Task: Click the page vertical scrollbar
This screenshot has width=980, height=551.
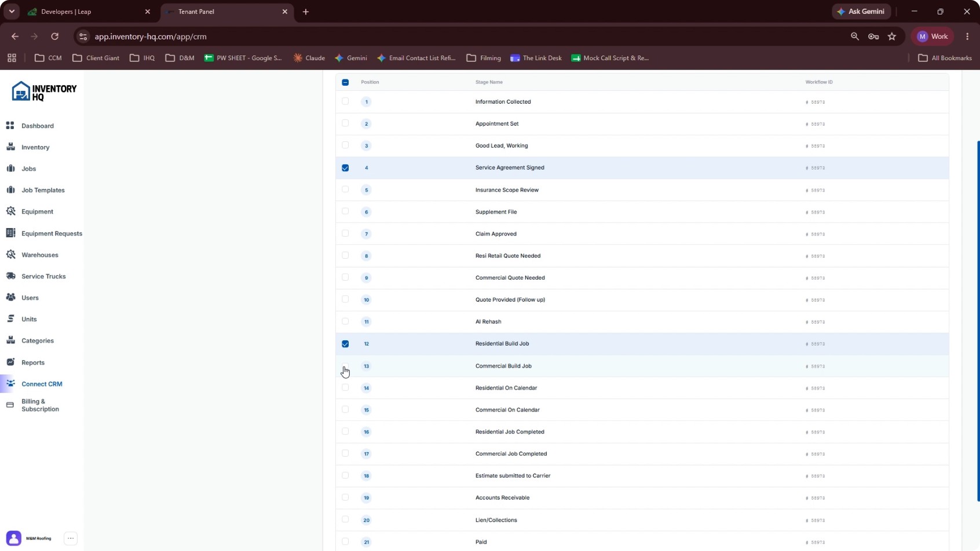Action: point(978,321)
